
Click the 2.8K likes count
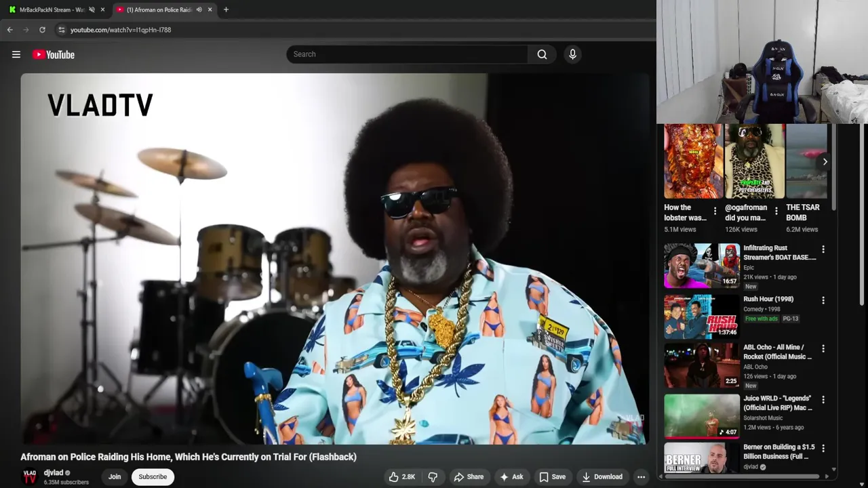tap(408, 477)
